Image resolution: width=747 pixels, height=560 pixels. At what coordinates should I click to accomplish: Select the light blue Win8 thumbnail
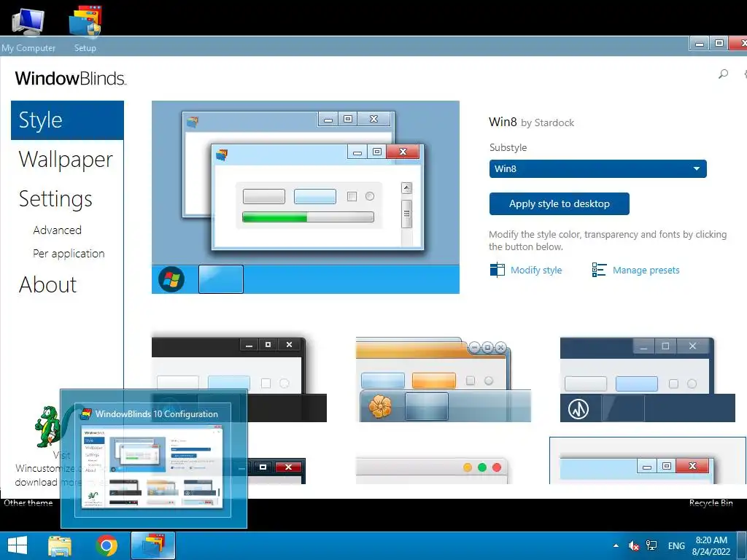point(648,461)
